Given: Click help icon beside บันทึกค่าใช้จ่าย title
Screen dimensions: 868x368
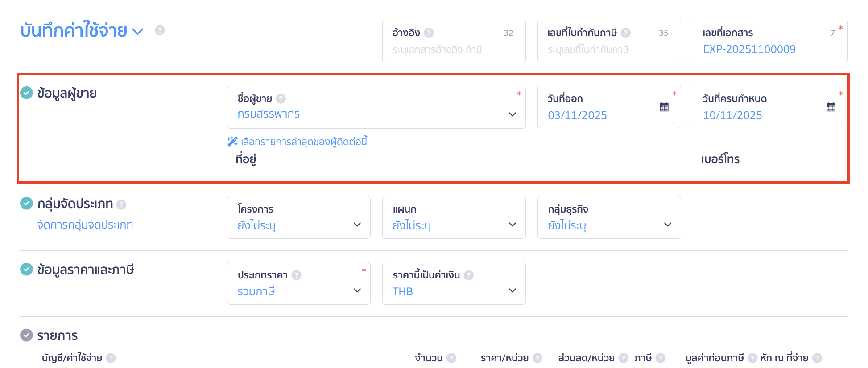Looking at the screenshot, I should tap(159, 30).
